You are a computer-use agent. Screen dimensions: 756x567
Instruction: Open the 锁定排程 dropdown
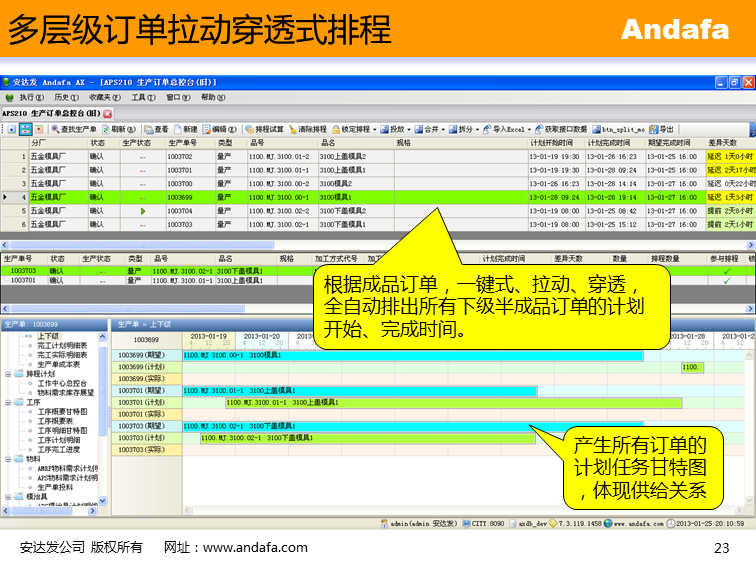pyautogui.click(x=354, y=129)
